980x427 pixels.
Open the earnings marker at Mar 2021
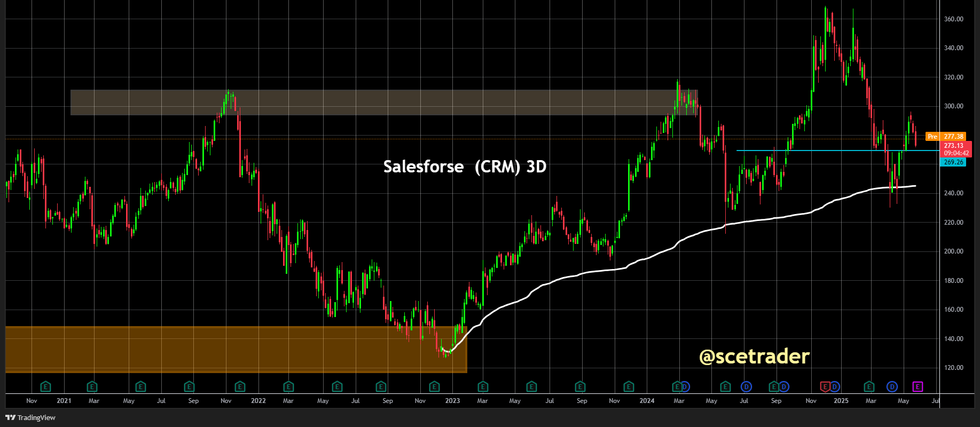[x=92, y=386]
